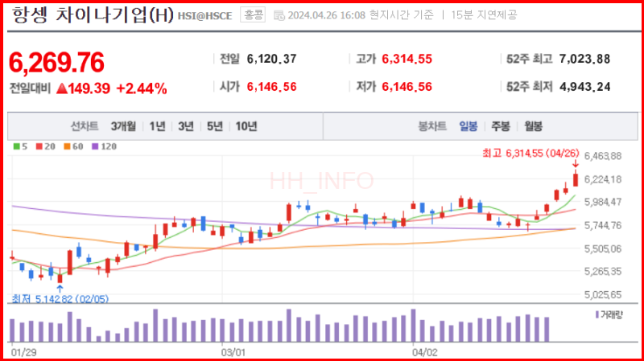
Task: Click the orange 60-day moving average swatch
Action: click(67, 146)
